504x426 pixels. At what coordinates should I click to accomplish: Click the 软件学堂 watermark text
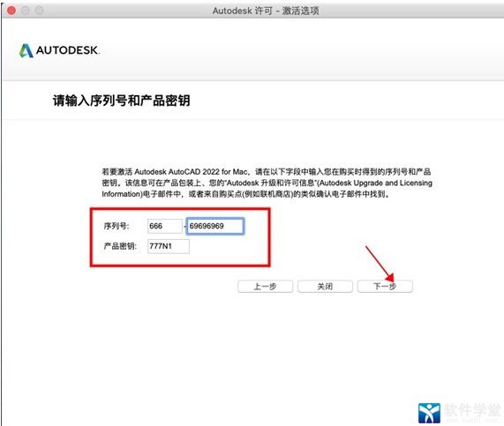coord(472,410)
